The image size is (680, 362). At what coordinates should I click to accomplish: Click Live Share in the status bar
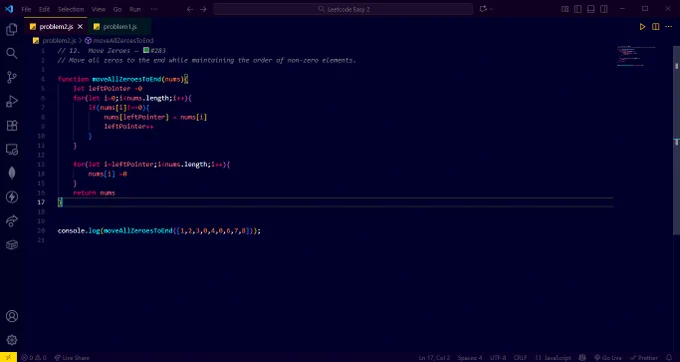tap(72, 358)
